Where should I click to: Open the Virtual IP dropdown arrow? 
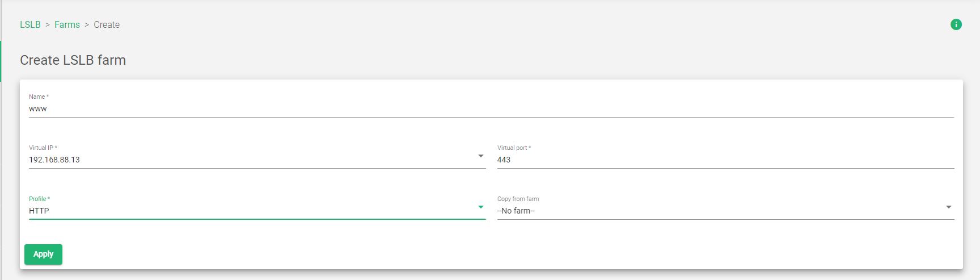tap(480, 156)
